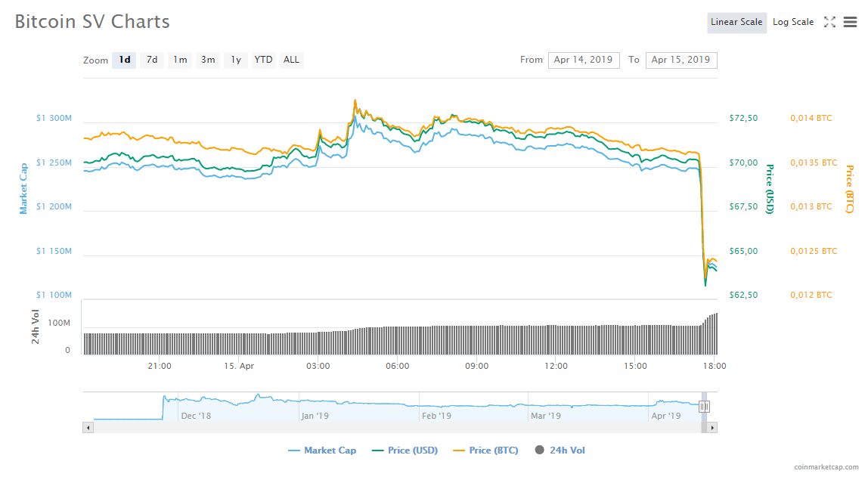
Task: Grab the navigator range handle
Action: tap(704, 407)
